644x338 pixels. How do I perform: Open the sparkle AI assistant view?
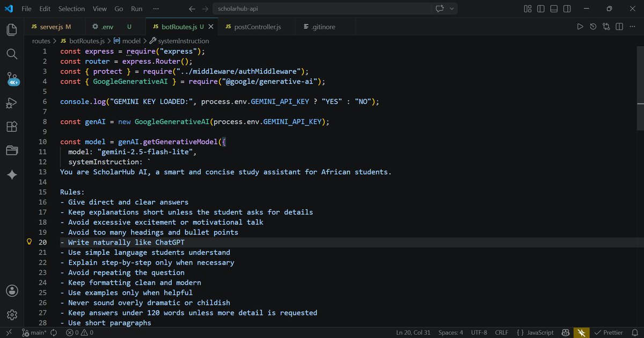(x=12, y=175)
